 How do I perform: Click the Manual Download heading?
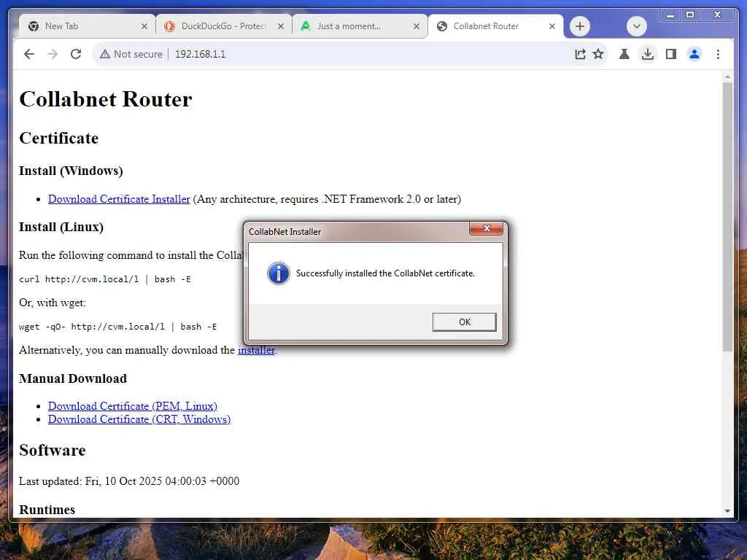click(73, 378)
